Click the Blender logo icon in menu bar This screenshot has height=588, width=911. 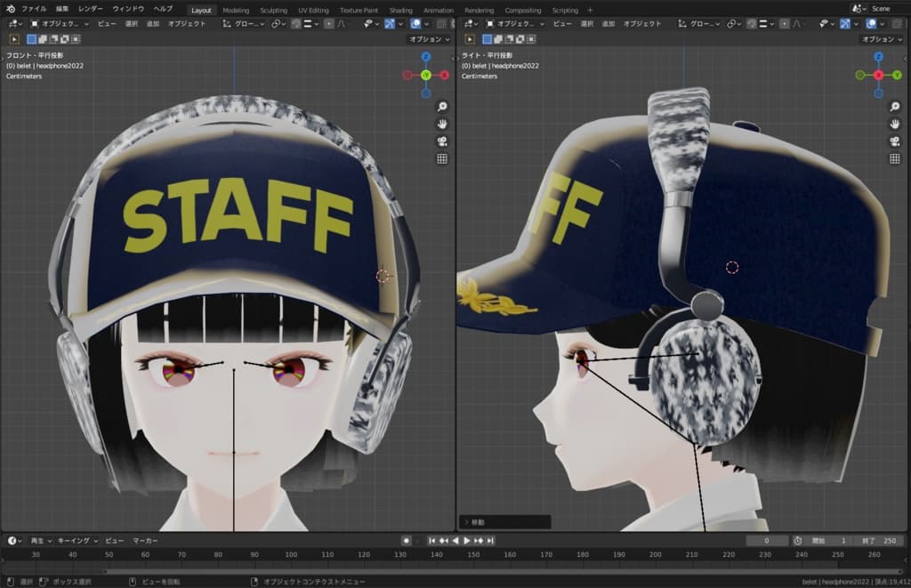click(x=9, y=9)
